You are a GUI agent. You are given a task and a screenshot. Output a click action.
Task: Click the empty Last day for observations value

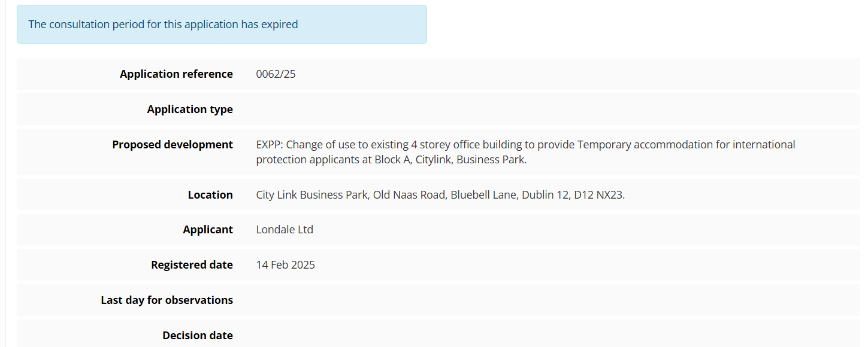tap(539, 300)
